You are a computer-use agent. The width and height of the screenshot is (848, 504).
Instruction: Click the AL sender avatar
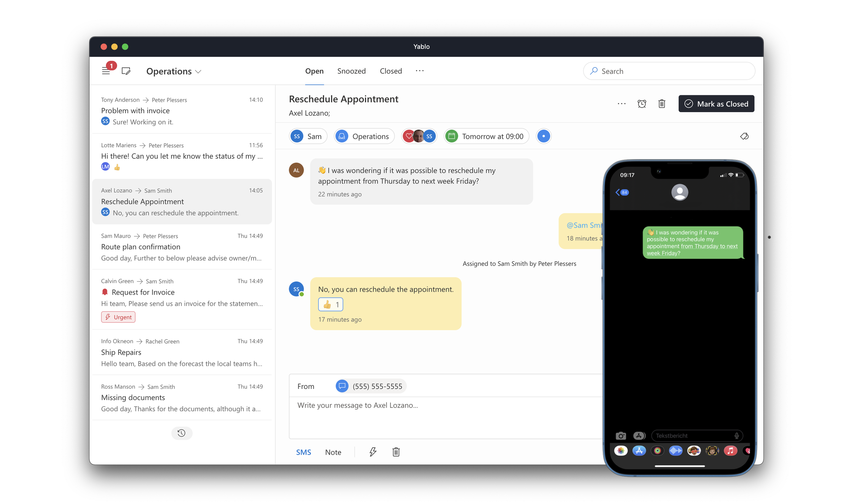pos(296,170)
